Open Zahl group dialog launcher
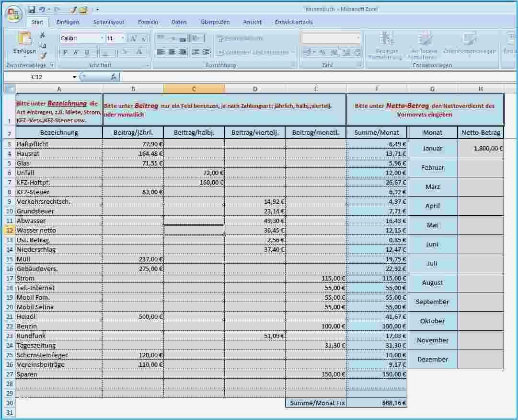Image resolution: width=518 pixels, height=420 pixels. 359,65
